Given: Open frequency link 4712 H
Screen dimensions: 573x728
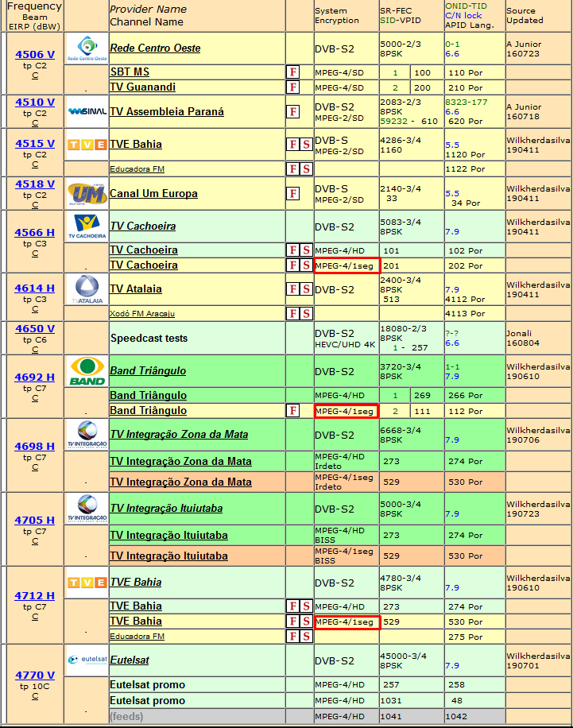Looking at the screenshot, I should [x=34, y=595].
